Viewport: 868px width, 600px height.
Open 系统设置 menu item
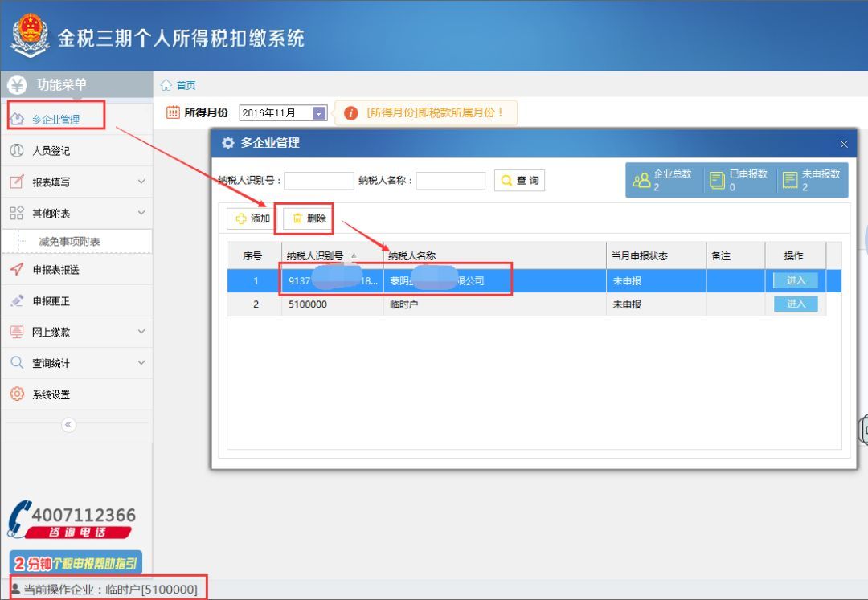[76, 394]
